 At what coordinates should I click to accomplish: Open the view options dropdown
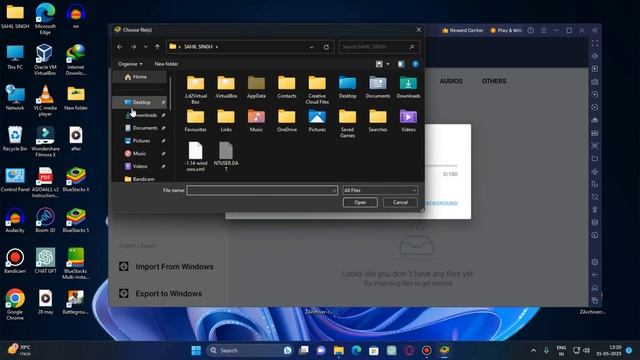388,64
